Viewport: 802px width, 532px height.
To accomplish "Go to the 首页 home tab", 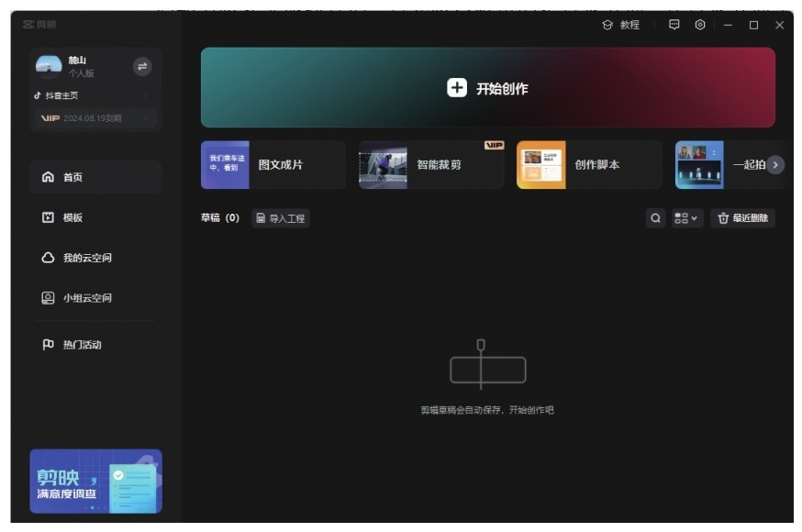I will (x=95, y=177).
